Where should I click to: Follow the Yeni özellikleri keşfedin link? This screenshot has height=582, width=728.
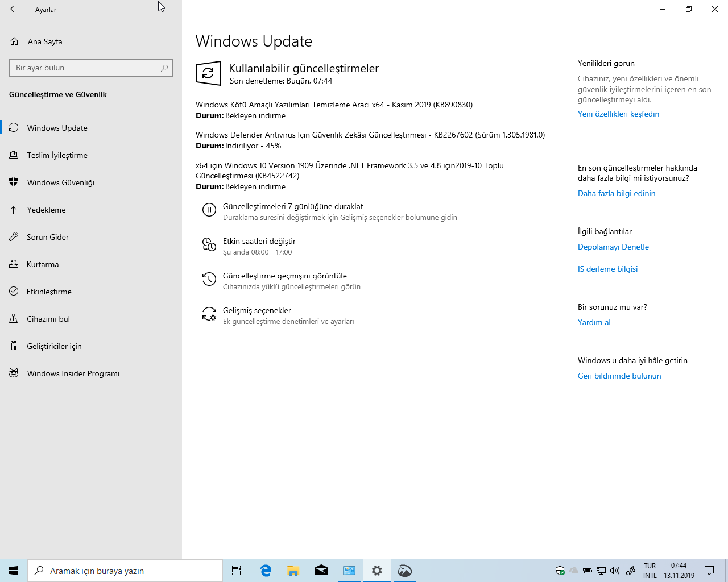(x=619, y=114)
